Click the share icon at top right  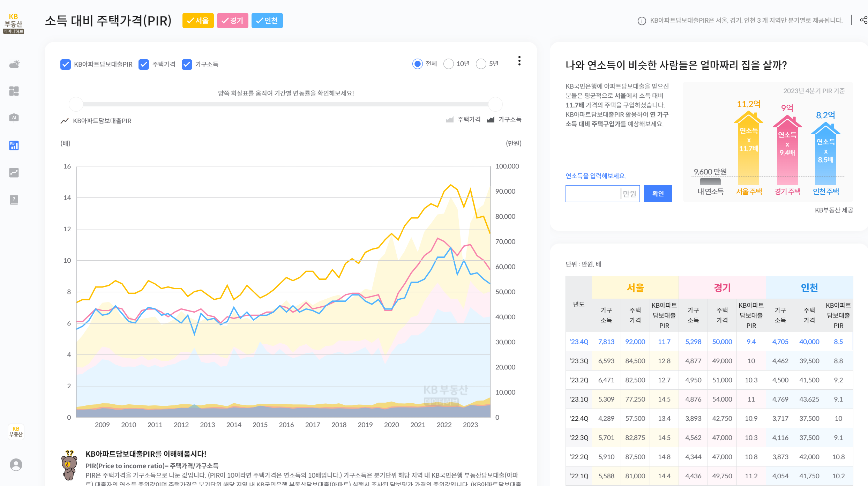point(863,20)
